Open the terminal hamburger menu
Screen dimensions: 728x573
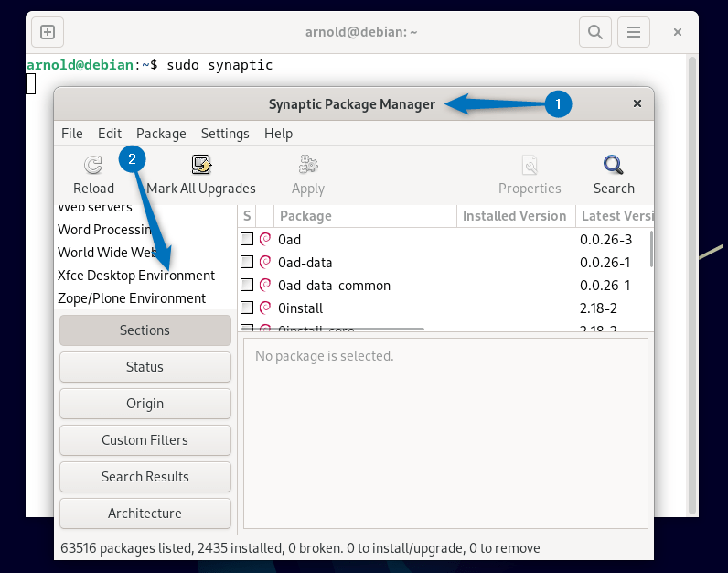(633, 32)
